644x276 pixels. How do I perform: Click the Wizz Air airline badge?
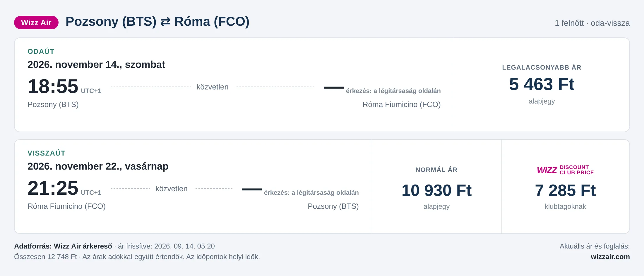[x=36, y=23]
